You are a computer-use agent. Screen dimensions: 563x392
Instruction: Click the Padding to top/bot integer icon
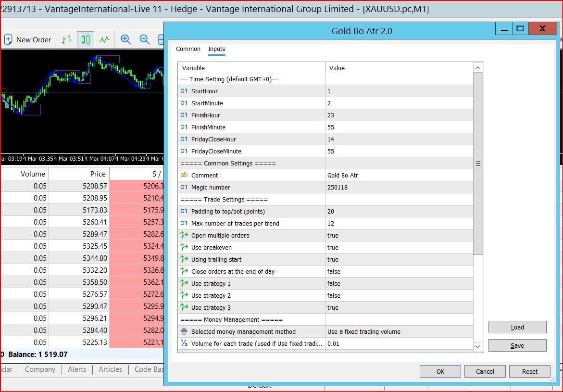(184, 211)
